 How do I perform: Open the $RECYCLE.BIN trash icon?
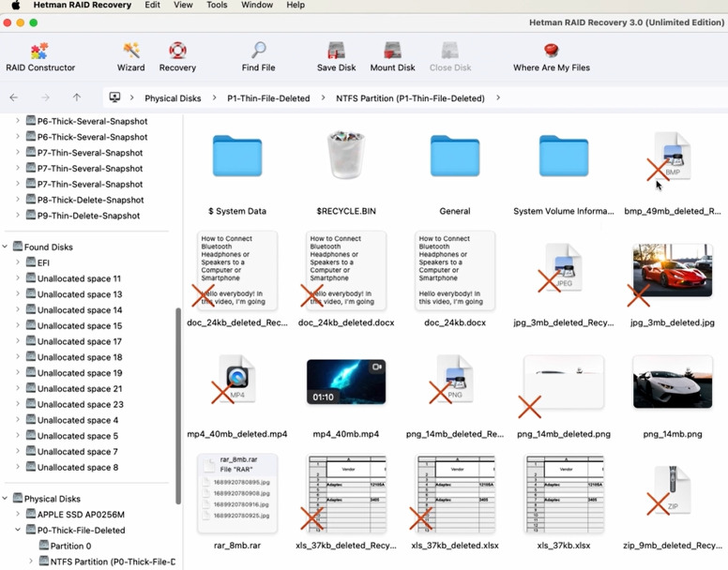[x=346, y=155]
